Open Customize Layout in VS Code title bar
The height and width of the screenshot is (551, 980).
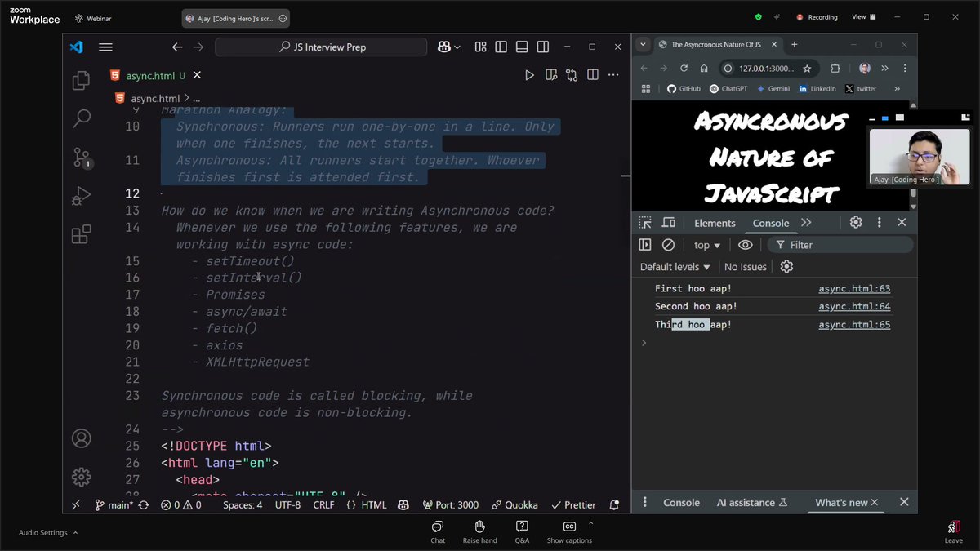point(481,47)
